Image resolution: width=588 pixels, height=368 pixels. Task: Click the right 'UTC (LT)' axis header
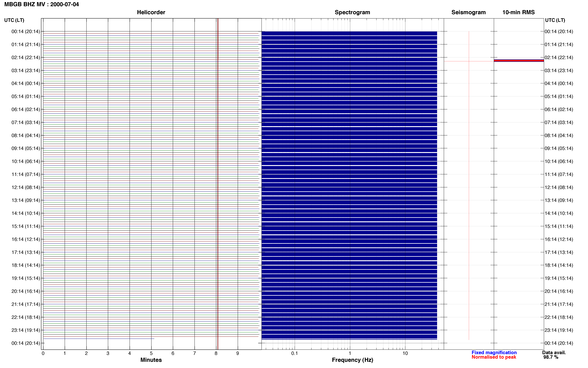[x=555, y=20]
